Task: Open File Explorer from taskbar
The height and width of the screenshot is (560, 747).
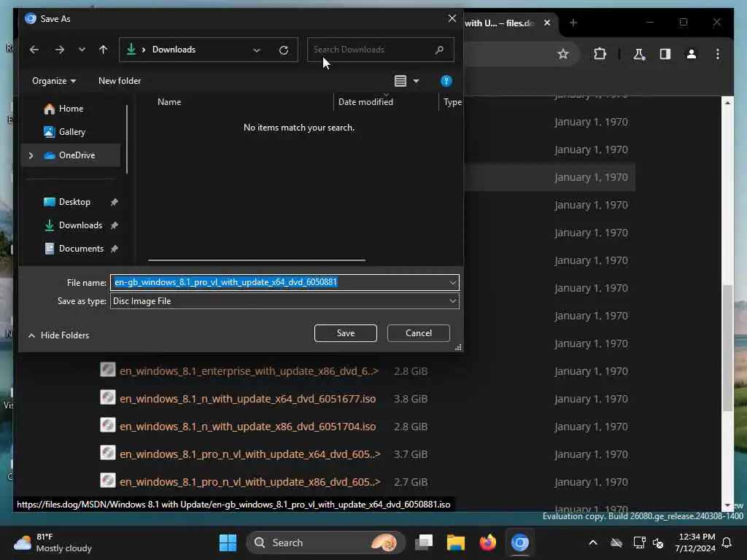Action: [455, 542]
